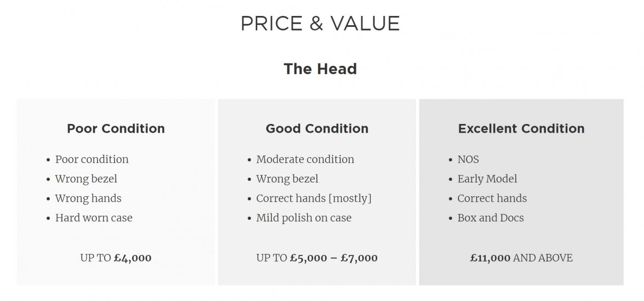The image size is (644, 301).
Task: Click the PRICE & VALUE heading
Action: (320, 24)
